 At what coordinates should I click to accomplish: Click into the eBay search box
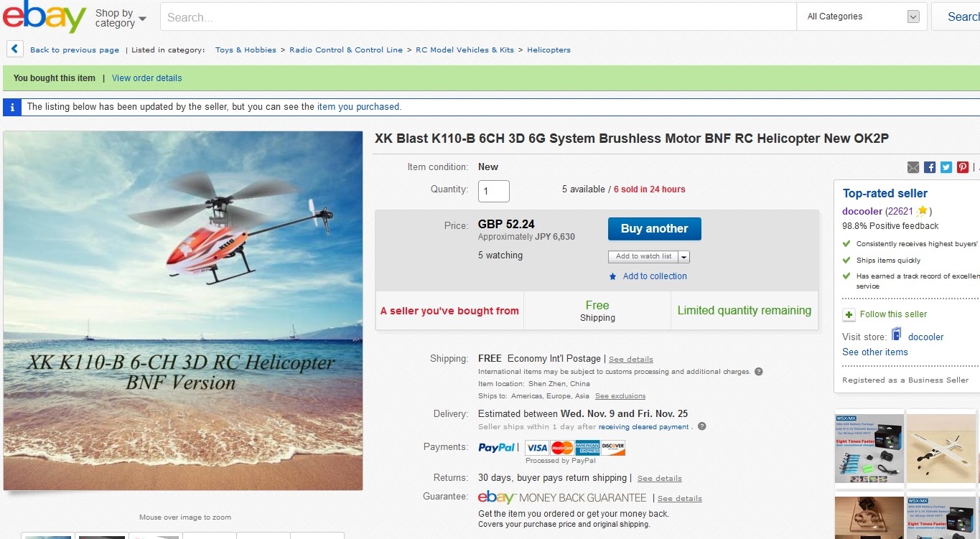(478, 17)
